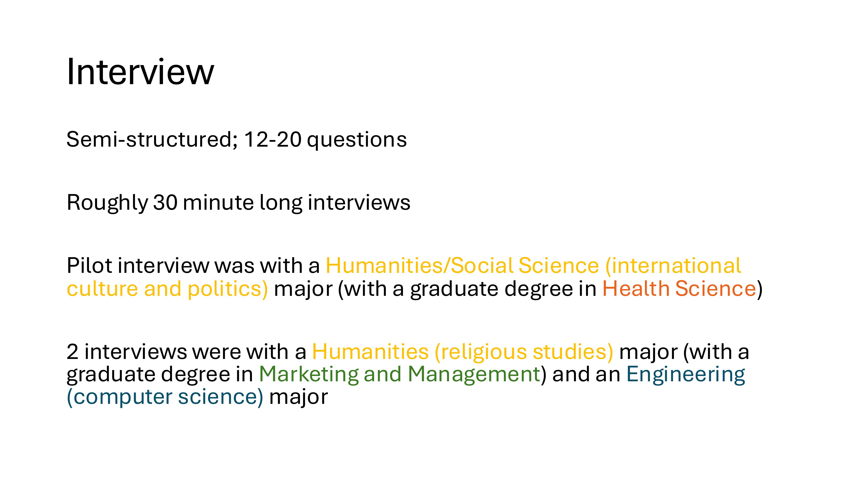This screenshot has height=488, width=868.
Task: Click '2 interviews were with a' text
Action: [186, 352]
